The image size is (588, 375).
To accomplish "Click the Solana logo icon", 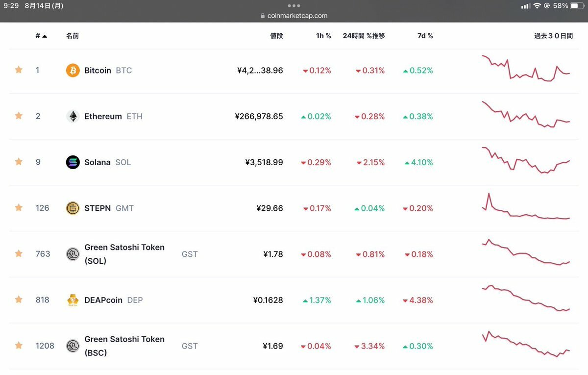I will tap(73, 162).
